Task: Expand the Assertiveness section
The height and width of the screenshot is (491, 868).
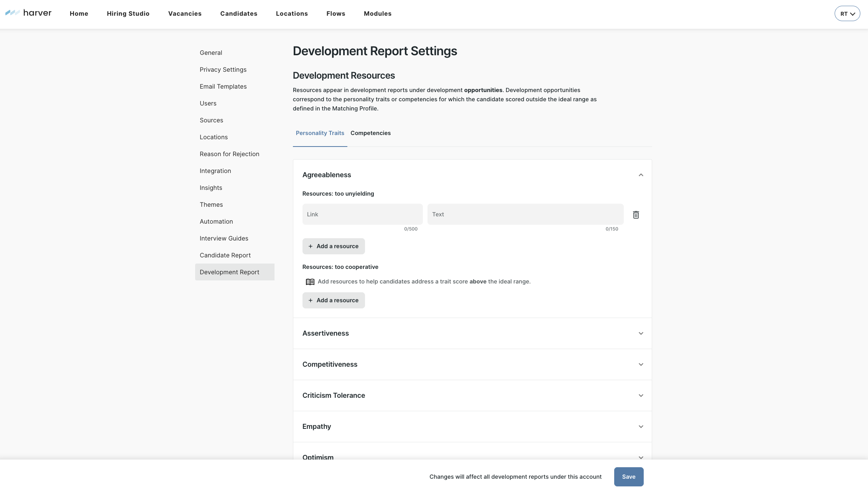Action: tap(641, 333)
